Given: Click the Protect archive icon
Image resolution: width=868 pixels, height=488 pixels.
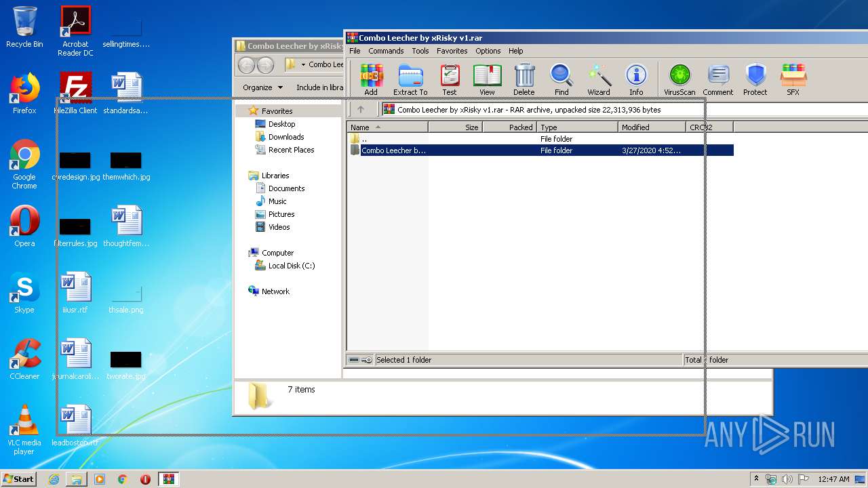Looking at the screenshot, I should [x=755, y=79].
